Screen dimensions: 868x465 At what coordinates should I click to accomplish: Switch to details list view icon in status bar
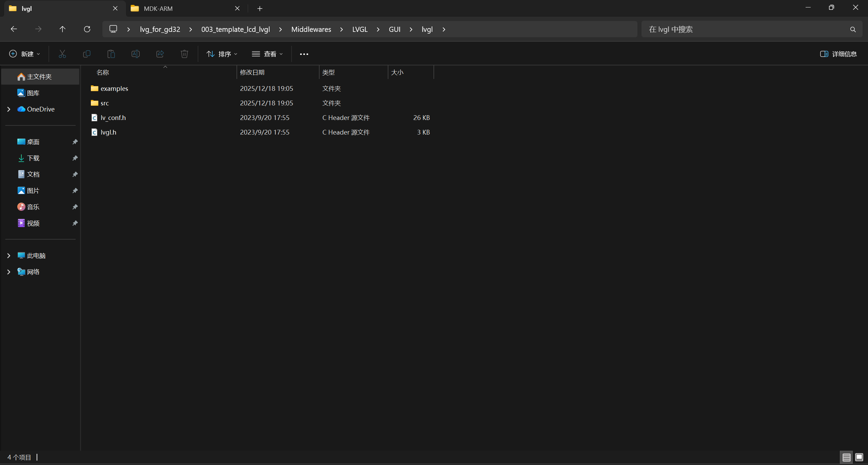(x=847, y=458)
